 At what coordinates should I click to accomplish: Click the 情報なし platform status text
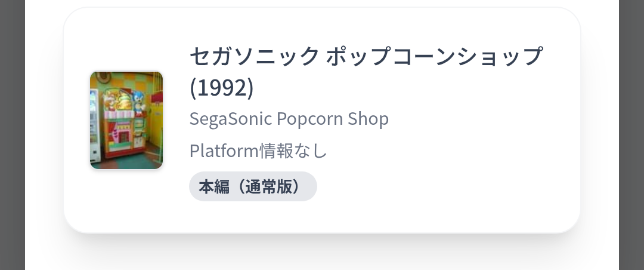[x=293, y=151]
